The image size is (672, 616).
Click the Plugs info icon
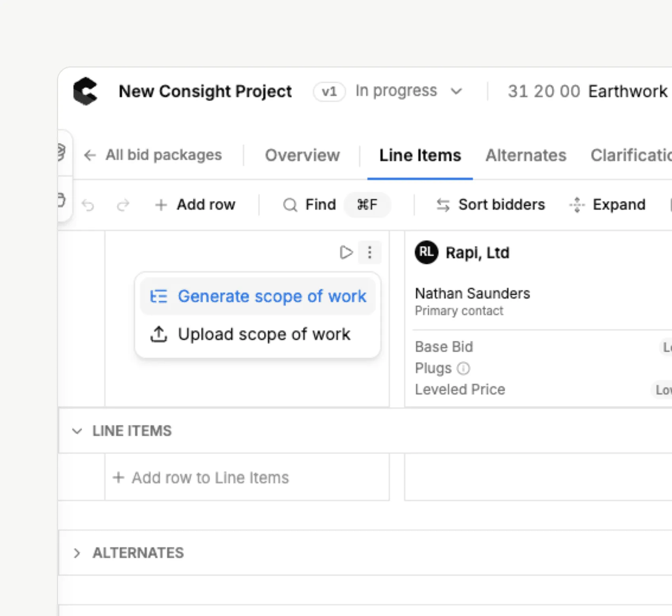(463, 368)
